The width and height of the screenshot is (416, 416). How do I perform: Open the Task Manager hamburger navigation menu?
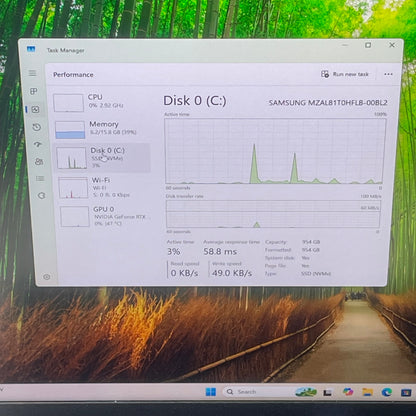click(x=32, y=73)
